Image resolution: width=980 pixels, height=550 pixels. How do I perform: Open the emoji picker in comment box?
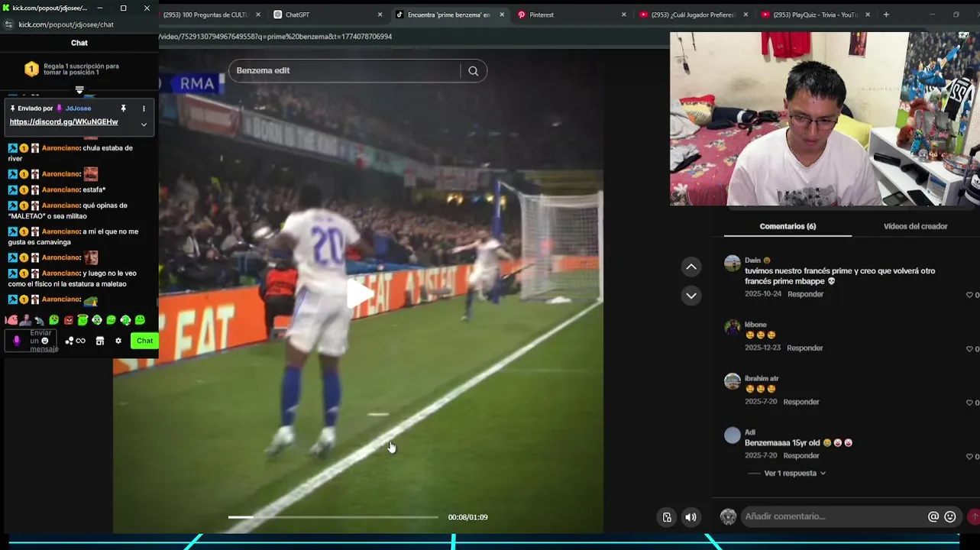coord(950,516)
